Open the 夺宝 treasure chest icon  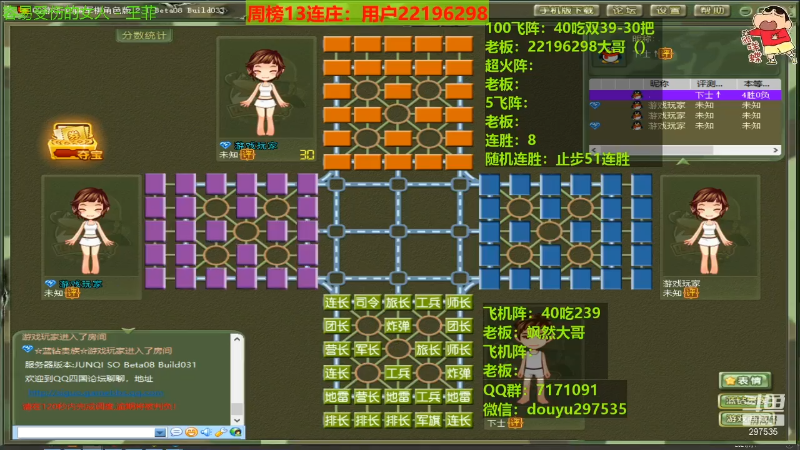(75, 141)
